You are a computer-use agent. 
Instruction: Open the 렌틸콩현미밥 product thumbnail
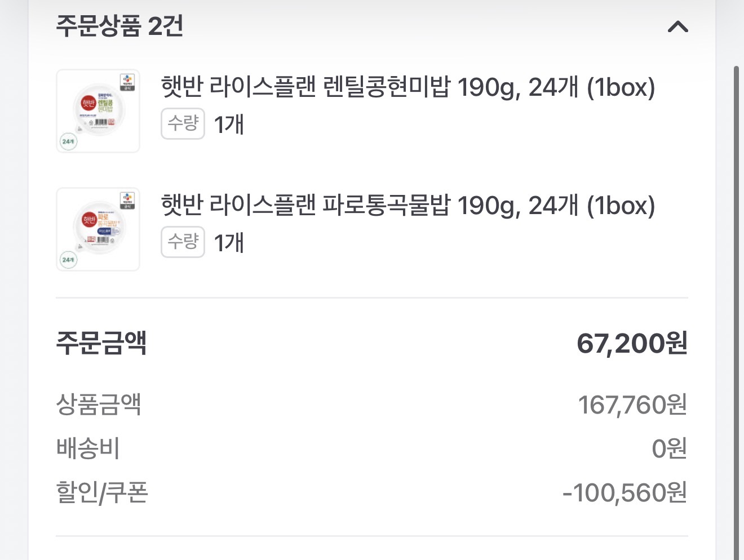click(x=98, y=111)
